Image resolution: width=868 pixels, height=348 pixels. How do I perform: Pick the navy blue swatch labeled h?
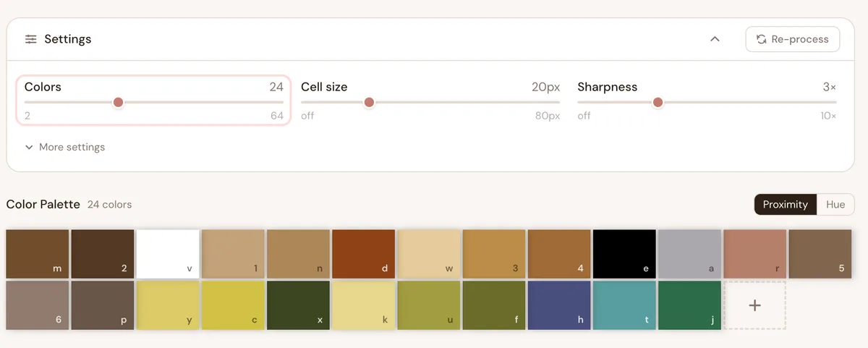[x=559, y=305]
